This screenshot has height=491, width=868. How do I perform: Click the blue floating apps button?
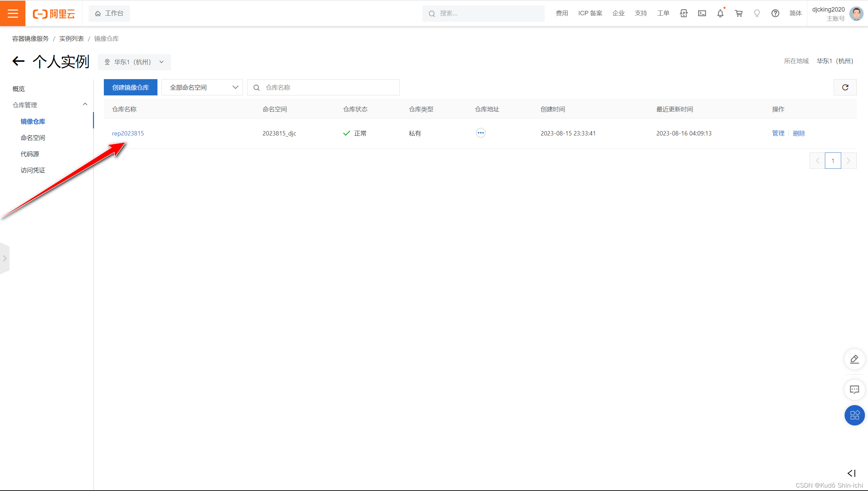point(854,415)
